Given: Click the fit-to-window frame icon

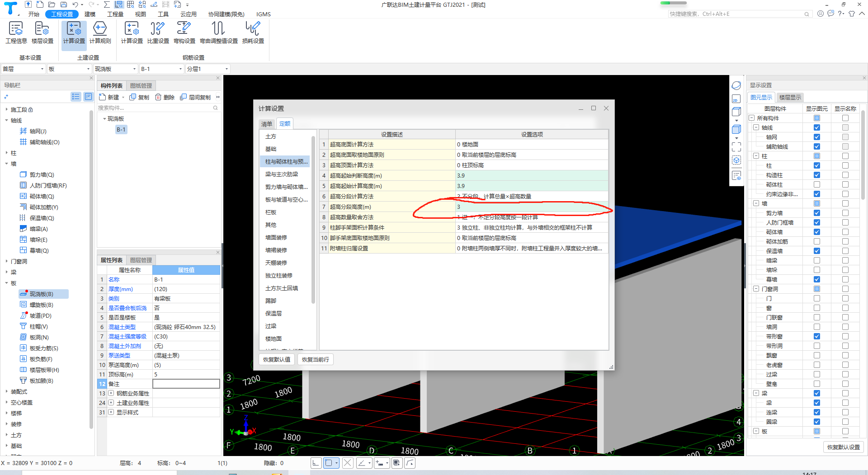Looking at the screenshot, I should (736, 147).
